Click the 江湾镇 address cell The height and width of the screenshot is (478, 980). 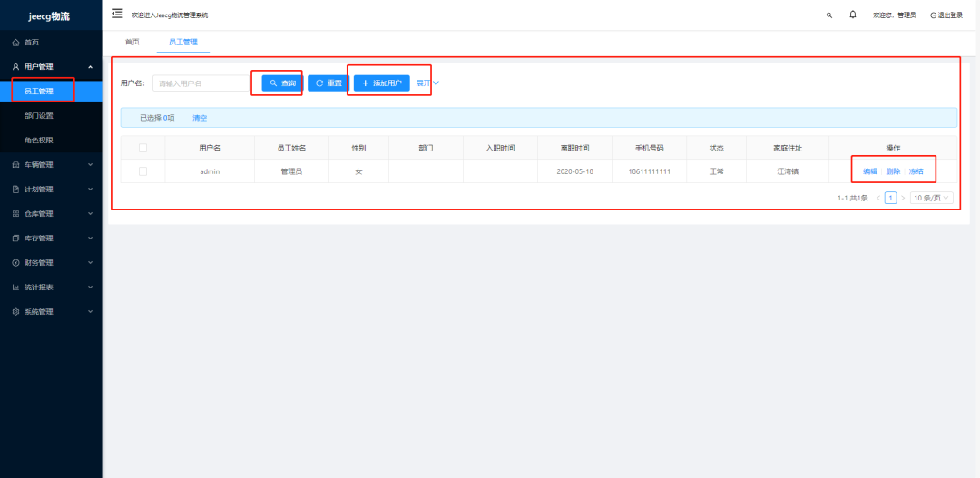point(788,171)
